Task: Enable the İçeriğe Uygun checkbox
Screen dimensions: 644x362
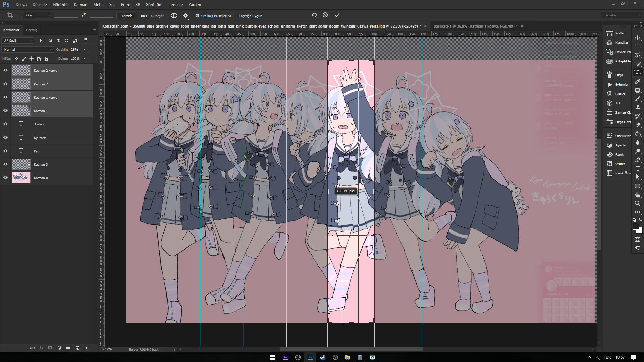Action: click(238, 15)
